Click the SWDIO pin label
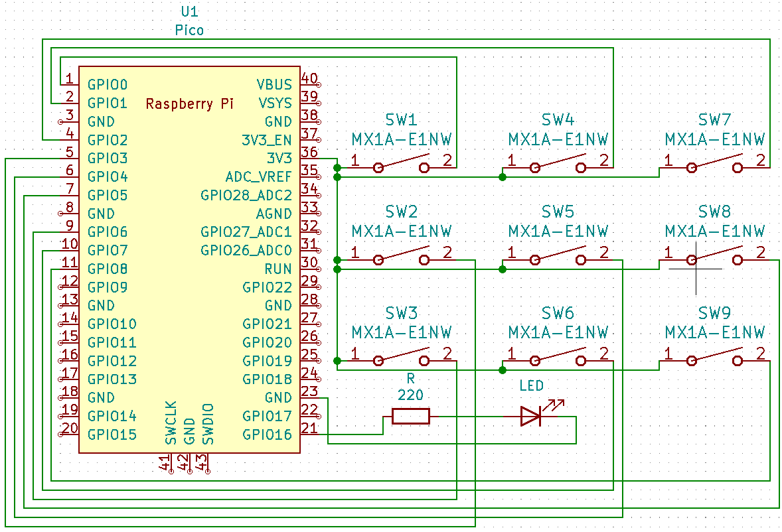The height and width of the screenshot is (532, 782). (x=208, y=424)
